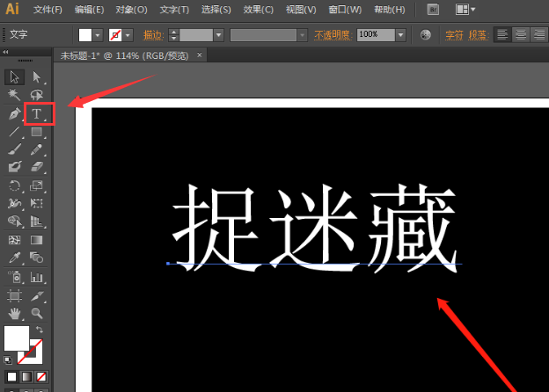Select the Column Graph tool
Image resolution: width=549 pixels, height=392 pixels.
(x=37, y=277)
